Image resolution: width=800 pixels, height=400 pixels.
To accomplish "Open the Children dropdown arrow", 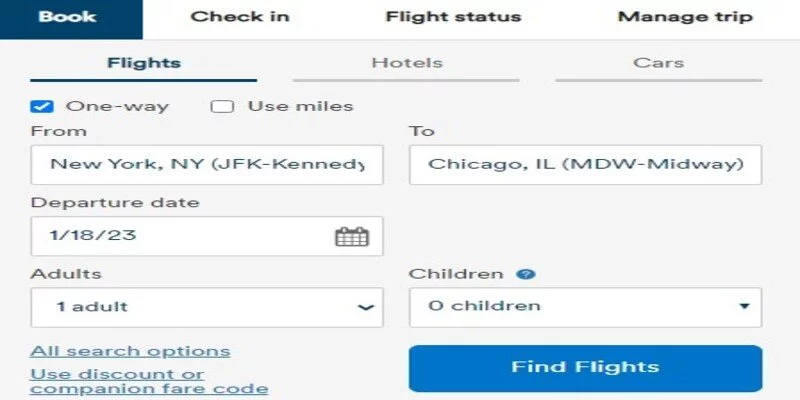I will pos(744,306).
